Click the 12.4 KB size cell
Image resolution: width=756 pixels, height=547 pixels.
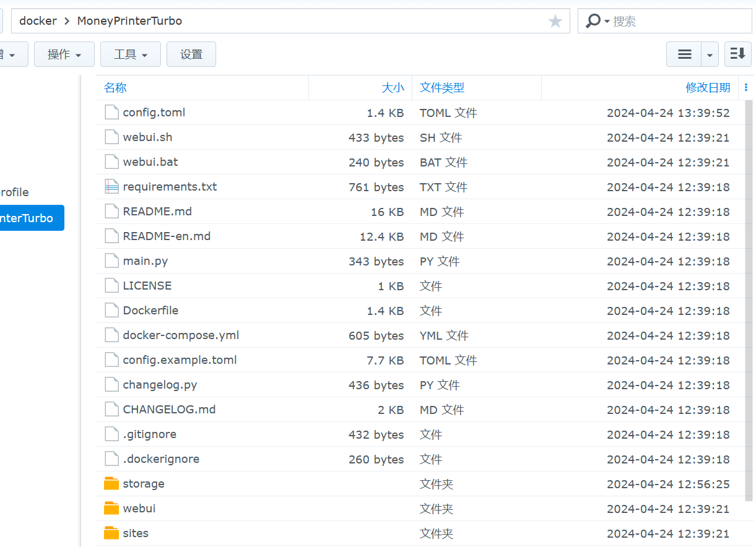[x=381, y=236]
